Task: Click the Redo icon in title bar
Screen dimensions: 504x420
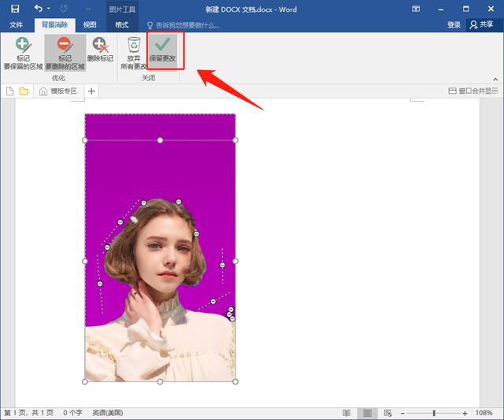Action: (x=64, y=9)
